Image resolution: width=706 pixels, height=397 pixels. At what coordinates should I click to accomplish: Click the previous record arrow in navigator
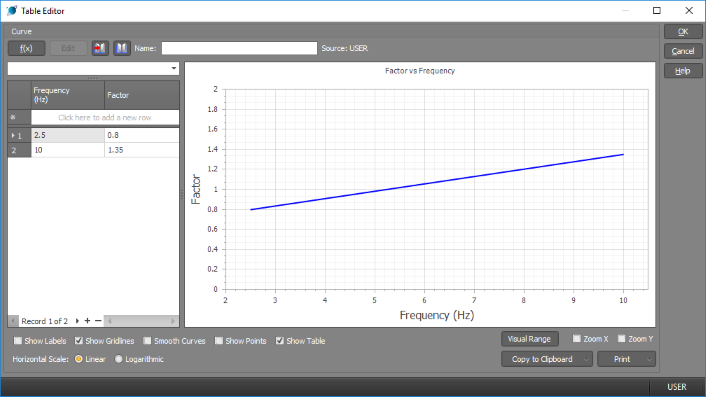tap(13, 321)
